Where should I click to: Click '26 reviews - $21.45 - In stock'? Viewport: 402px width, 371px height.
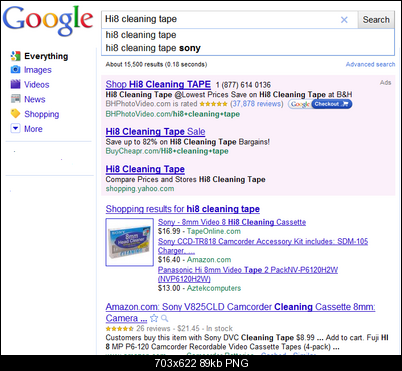tap(184, 328)
